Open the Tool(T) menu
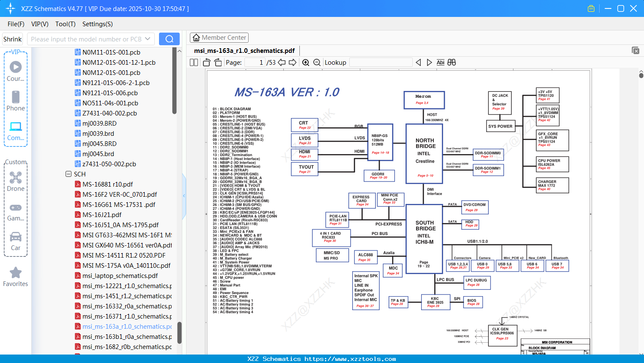 tap(66, 24)
